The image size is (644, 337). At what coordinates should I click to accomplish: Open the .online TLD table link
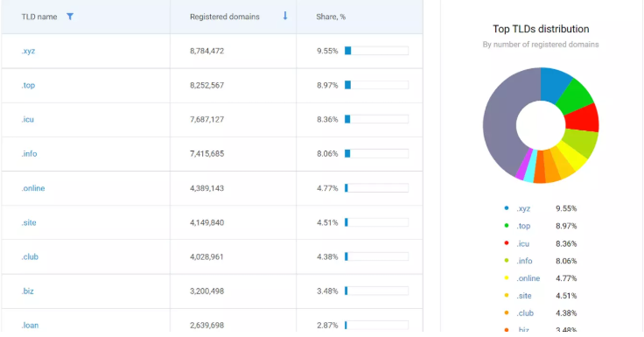[33, 188]
